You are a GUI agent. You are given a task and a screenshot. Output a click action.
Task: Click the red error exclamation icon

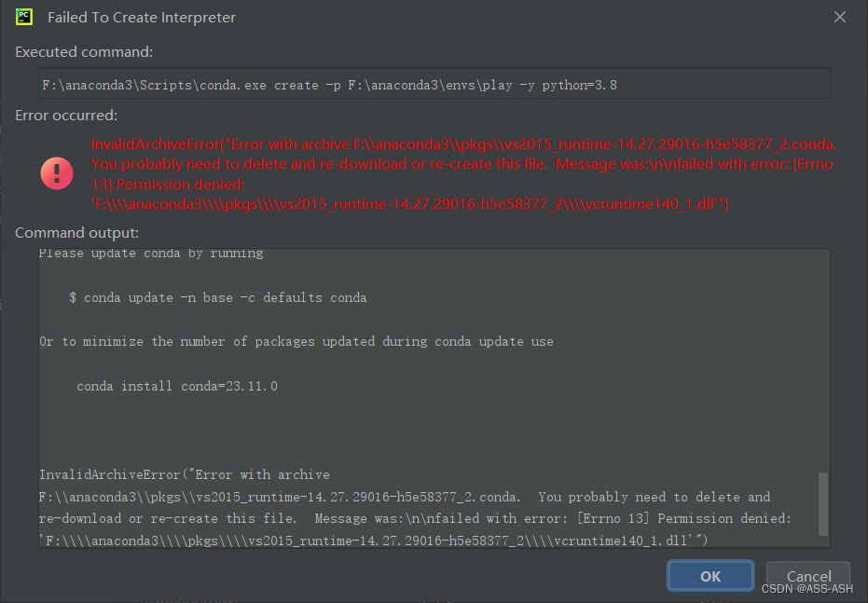point(56,172)
